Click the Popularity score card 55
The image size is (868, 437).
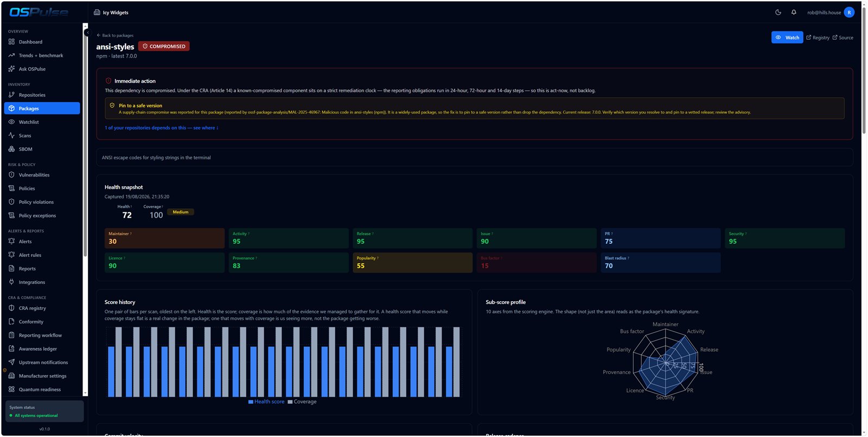point(413,263)
